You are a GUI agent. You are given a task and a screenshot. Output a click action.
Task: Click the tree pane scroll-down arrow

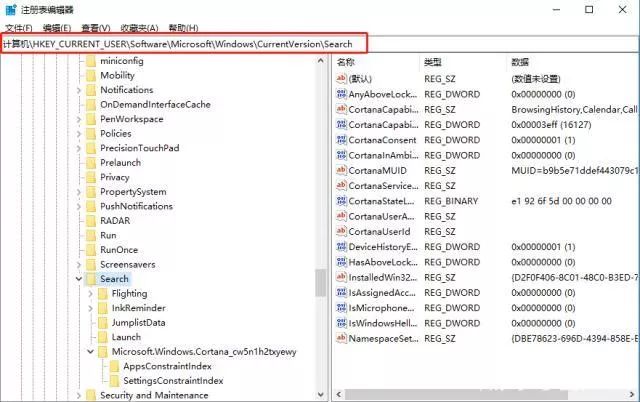coord(321,395)
